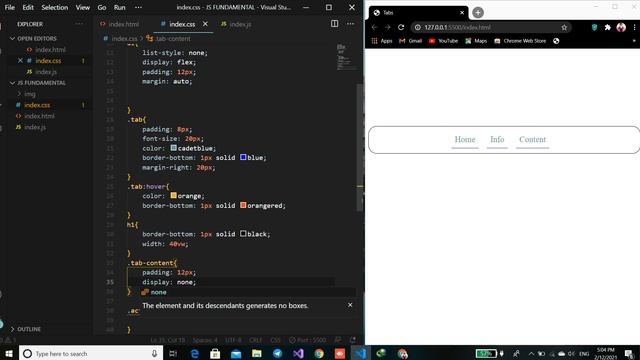Close index.css in Open Editors list
The width and height of the screenshot is (640, 360).
click(20, 60)
